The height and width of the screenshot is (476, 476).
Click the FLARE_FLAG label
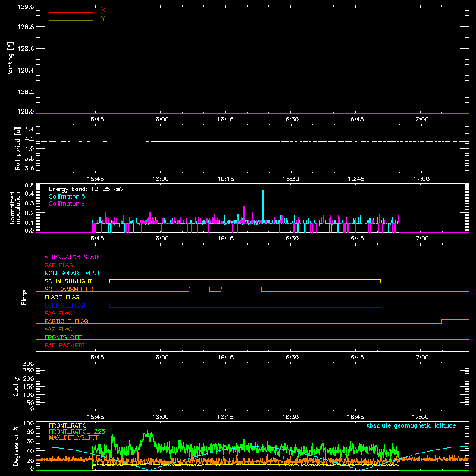point(62,297)
